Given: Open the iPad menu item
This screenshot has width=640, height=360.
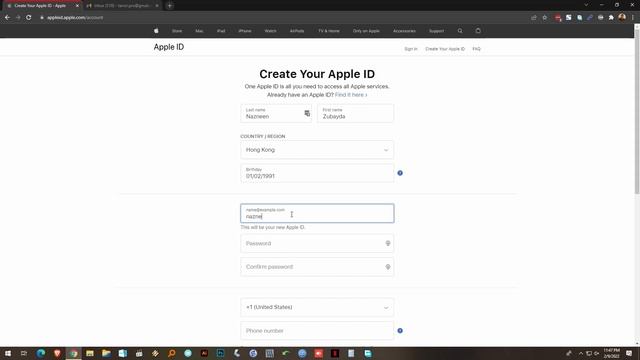Looking at the screenshot, I should click(221, 31).
